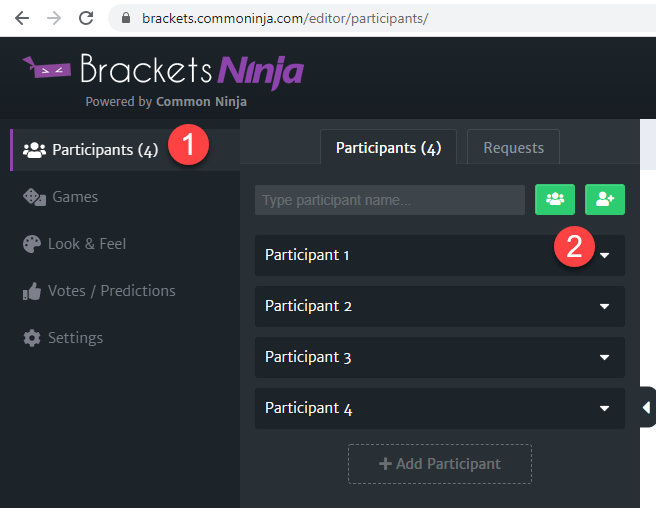
Task: Click the browser address bar URL
Action: [285, 18]
